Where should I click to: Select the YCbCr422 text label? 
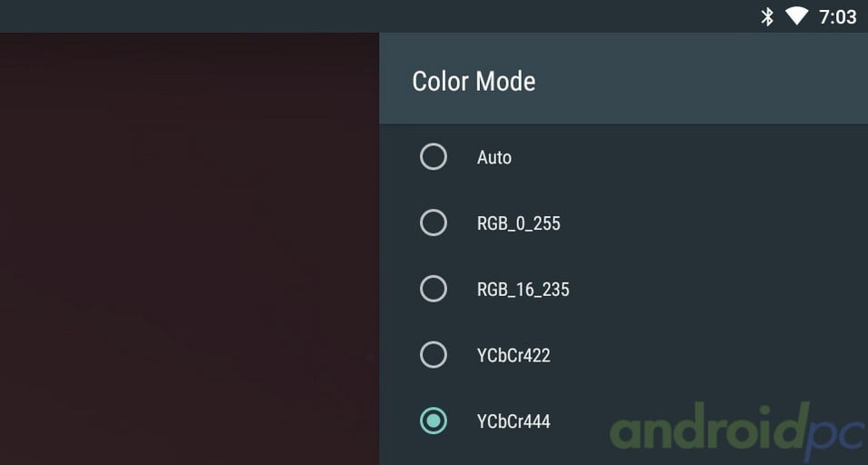(x=514, y=355)
